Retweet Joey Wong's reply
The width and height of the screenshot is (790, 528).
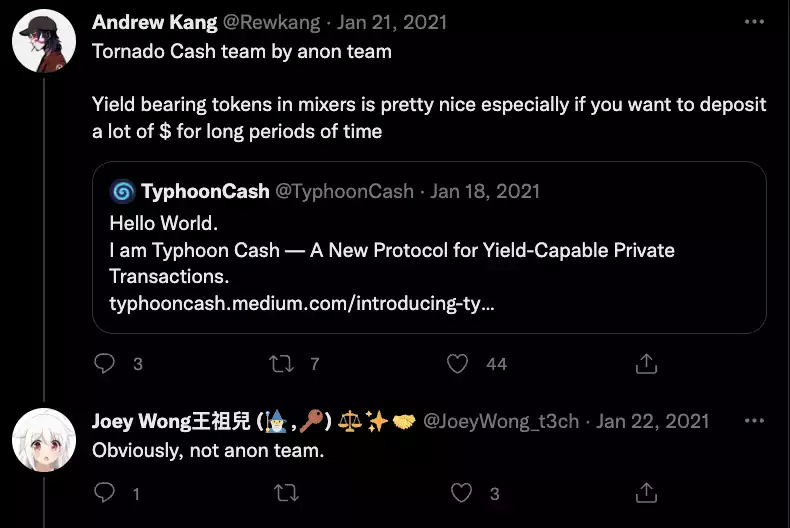[286, 493]
